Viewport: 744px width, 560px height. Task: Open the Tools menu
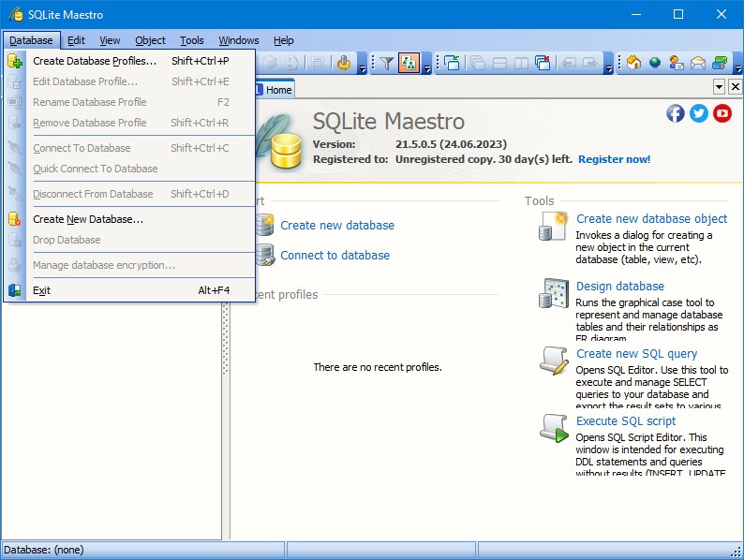coord(192,40)
